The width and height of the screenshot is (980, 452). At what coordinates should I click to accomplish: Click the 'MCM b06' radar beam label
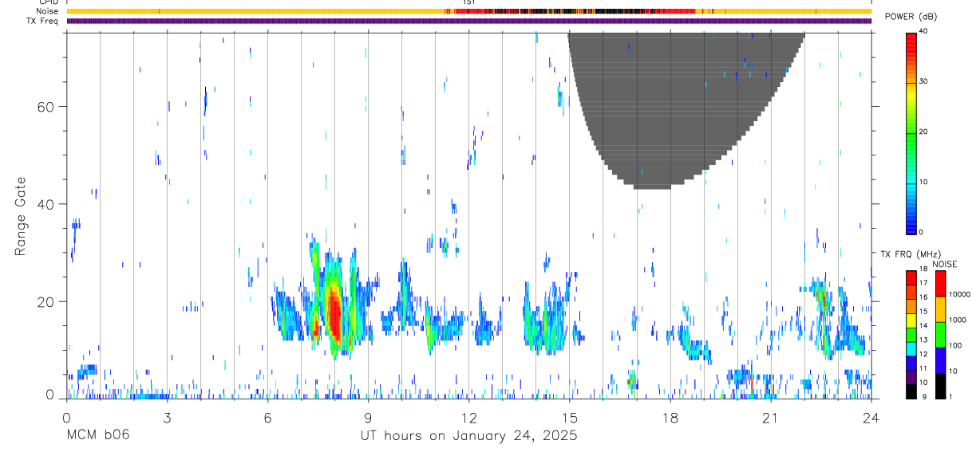(98, 436)
